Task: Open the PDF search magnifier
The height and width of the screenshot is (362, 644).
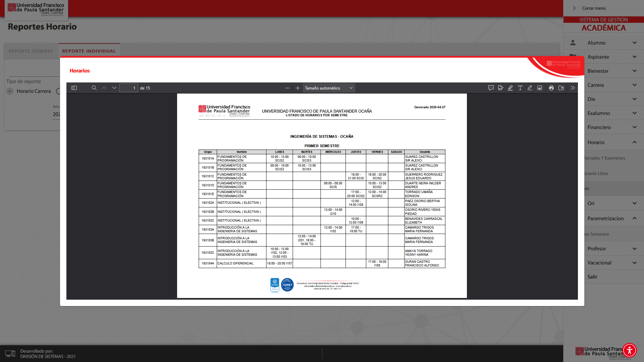Action: 94,88
